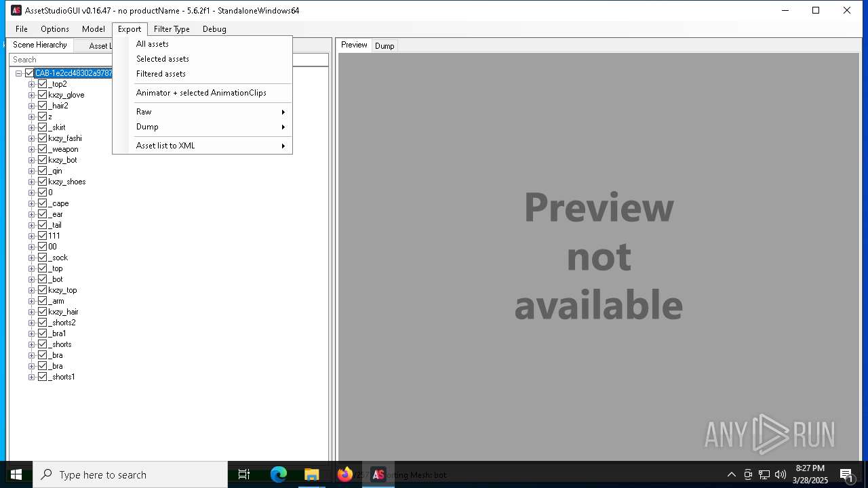
Task: Open notification center icon
Action: (846, 475)
